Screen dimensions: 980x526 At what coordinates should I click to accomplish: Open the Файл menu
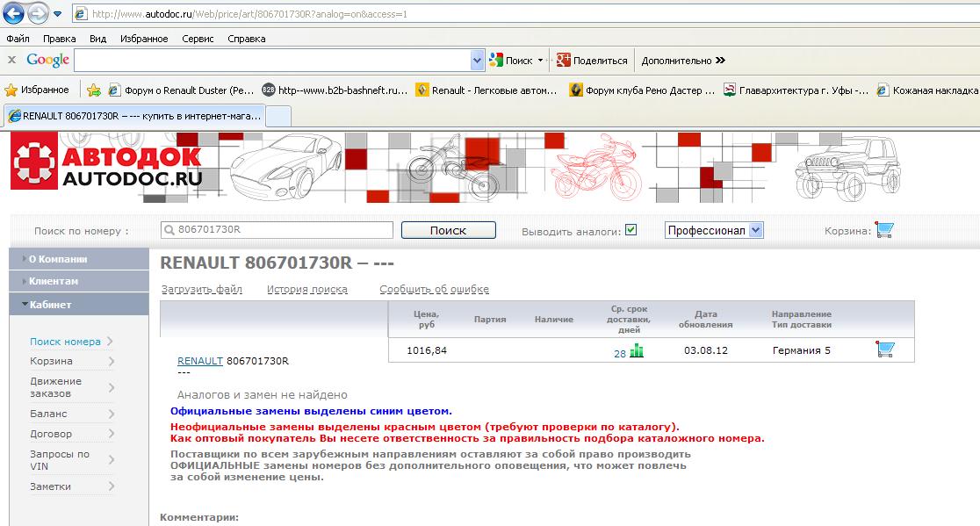coord(18,39)
